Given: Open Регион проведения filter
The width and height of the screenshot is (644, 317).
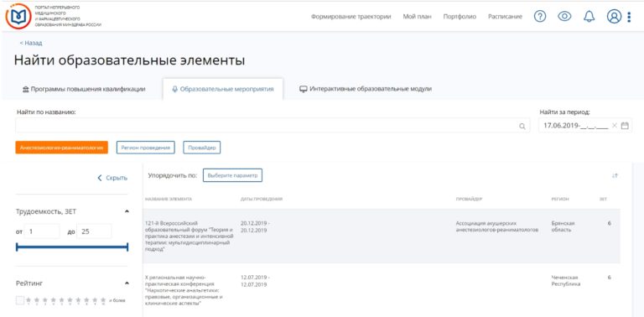Looking at the screenshot, I should pyautogui.click(x=146, y=148).
